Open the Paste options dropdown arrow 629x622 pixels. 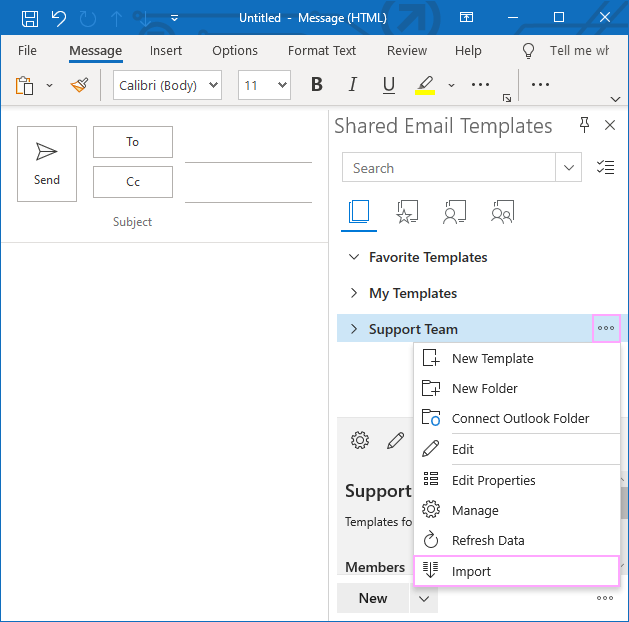(x=49, y=85)
